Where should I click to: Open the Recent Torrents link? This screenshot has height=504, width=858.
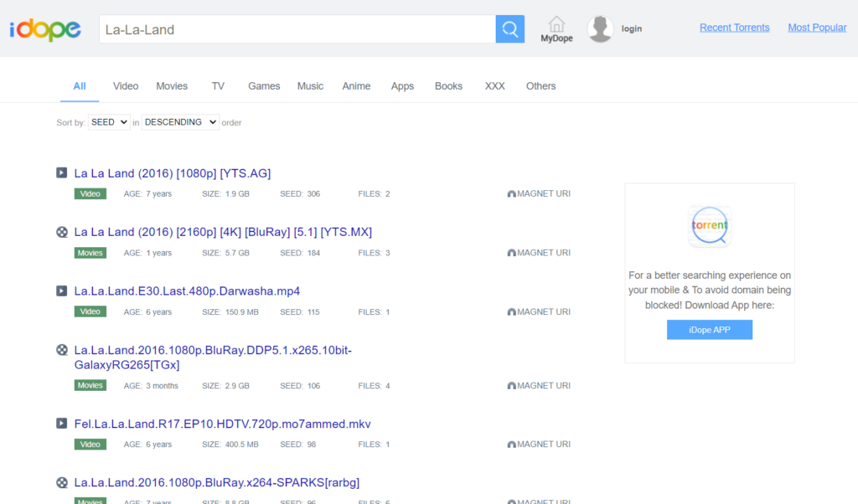coord(734,28)
